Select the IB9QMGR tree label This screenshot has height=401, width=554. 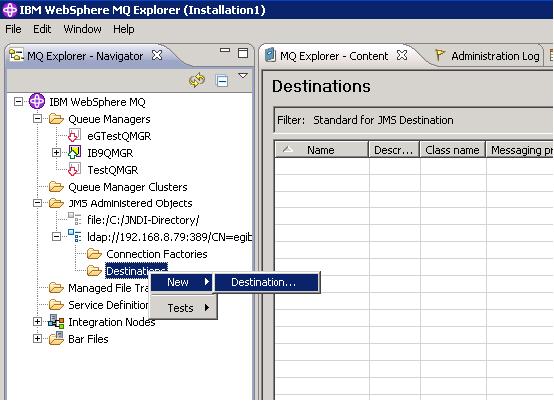pos(110,153)
